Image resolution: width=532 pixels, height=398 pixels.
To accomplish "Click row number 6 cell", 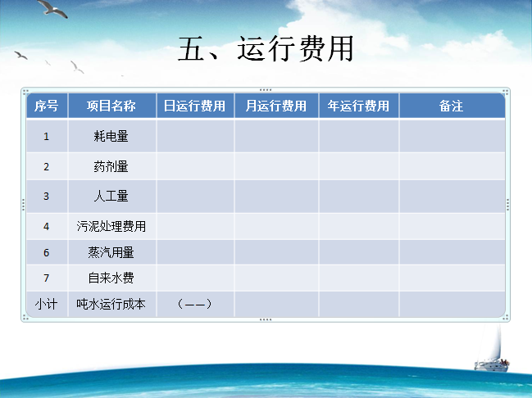I will click(47, 252).
